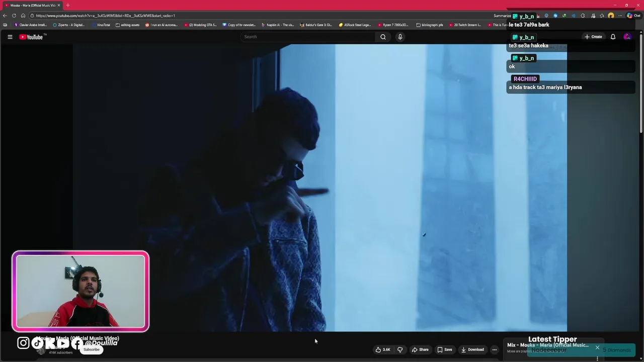Open bibliographi pfe bookmark folder

pos(430,25)
